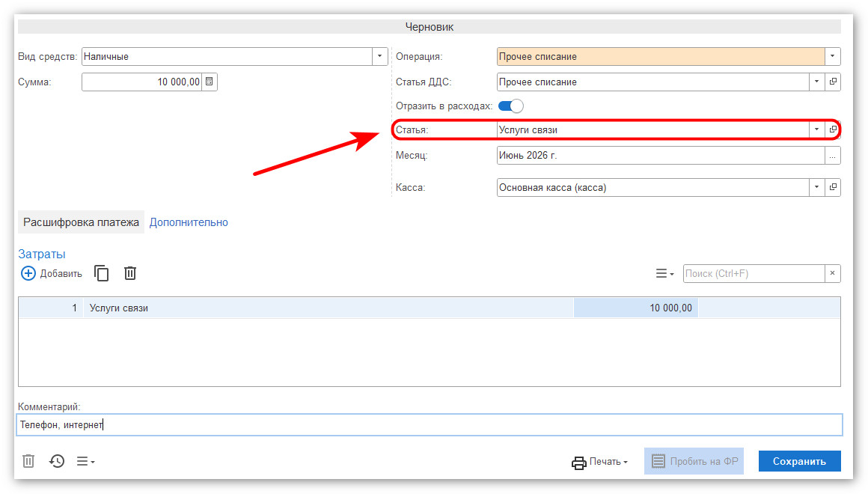Viewport: 868px width, 494px height.
Task: Expand Статья Услуги связи dropdown arrow
Action: click(816, 129)
